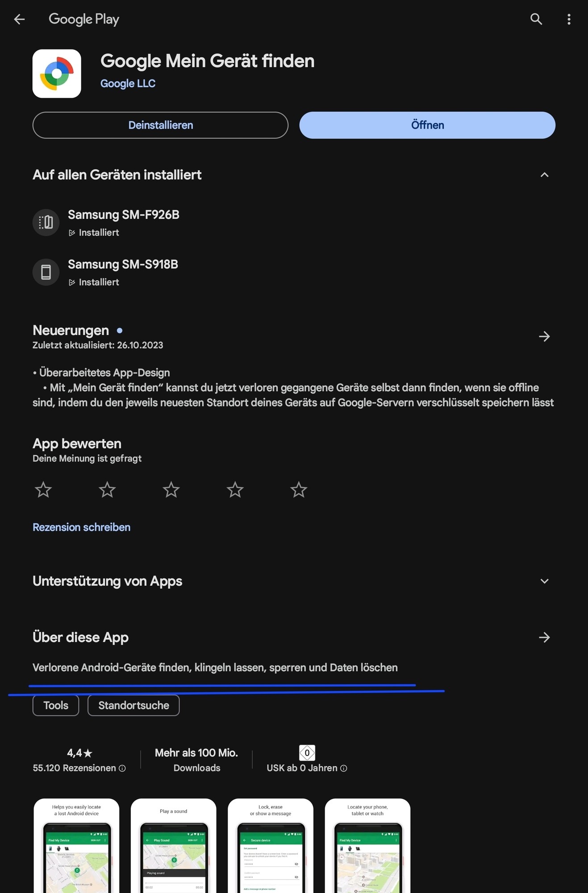Rate the app with three stars
This screenshot has width=588, height=893.
click(x=171, y=490)
